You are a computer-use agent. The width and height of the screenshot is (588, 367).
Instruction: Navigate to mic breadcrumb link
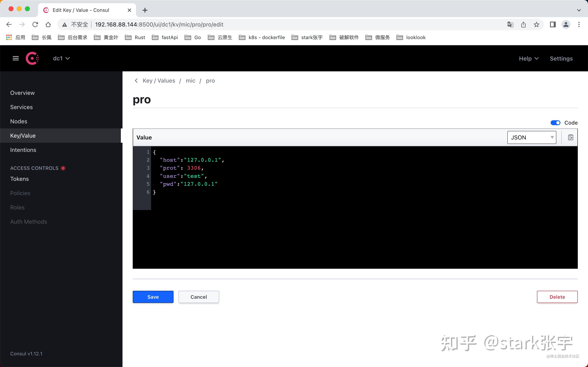click(x=190, y=81)
